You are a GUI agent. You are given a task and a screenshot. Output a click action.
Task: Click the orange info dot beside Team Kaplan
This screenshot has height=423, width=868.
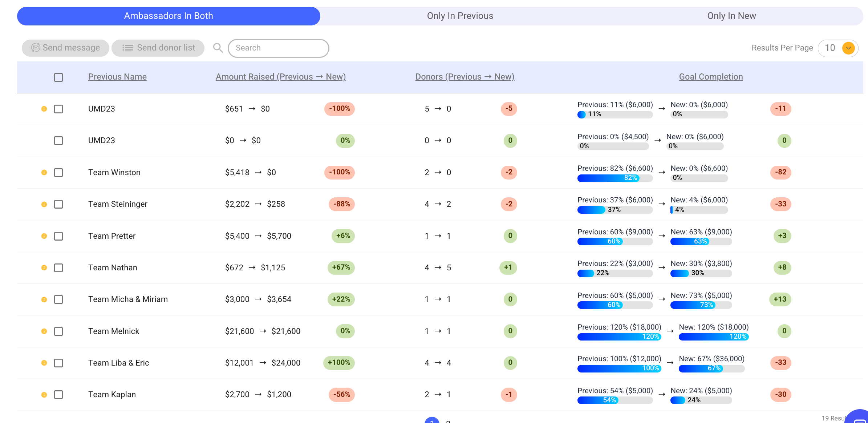point(44,395)
